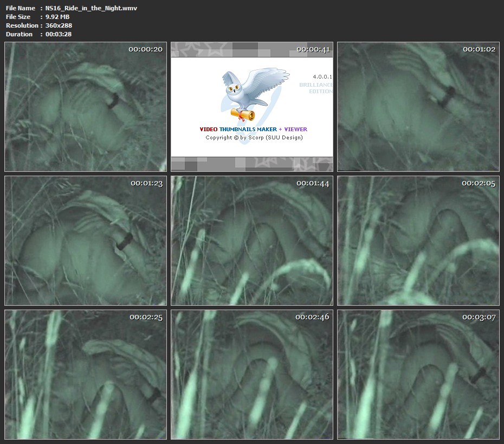Click the 00:03:07 timestamp text
504x444 pixels.
tap(479, 317)
